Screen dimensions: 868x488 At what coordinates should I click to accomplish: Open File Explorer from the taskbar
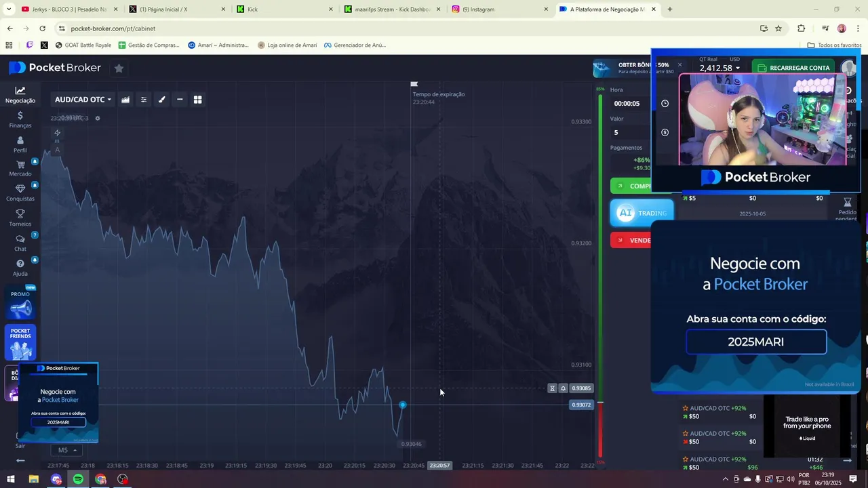33,479
